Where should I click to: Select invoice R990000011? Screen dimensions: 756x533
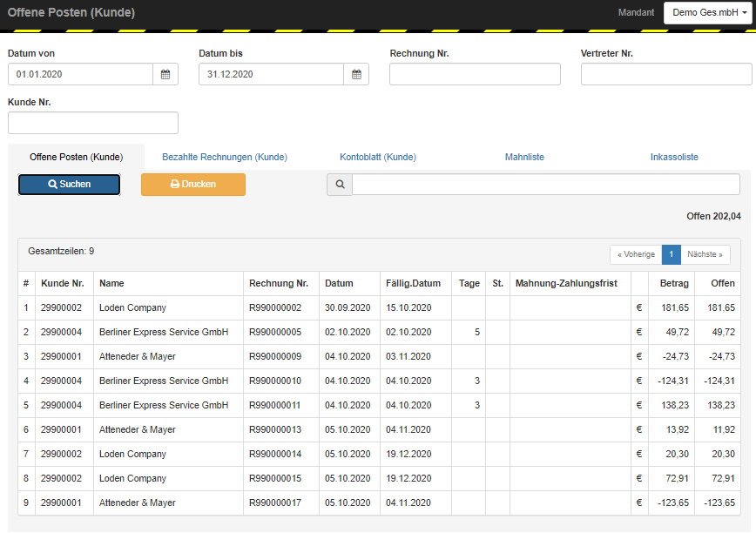pyautogui.click(x=275, y=405)
